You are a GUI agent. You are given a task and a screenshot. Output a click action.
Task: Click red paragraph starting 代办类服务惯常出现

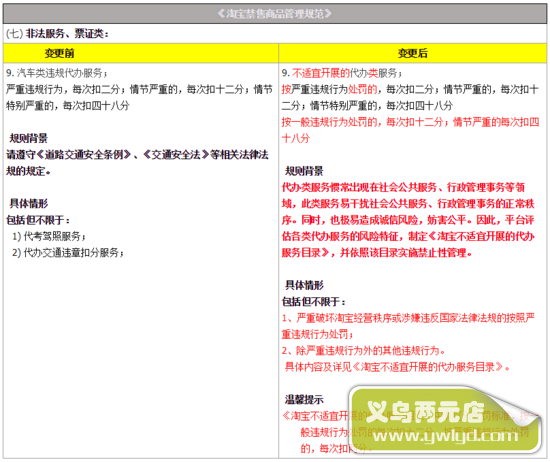click(x=408, y=220)
